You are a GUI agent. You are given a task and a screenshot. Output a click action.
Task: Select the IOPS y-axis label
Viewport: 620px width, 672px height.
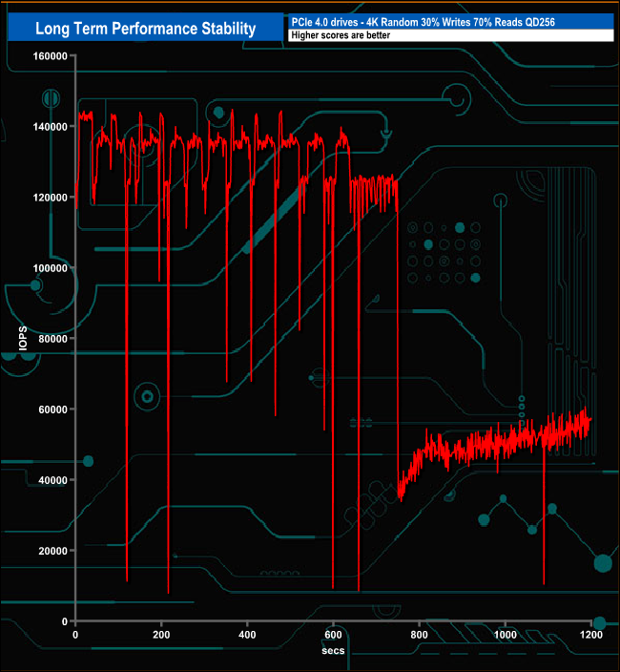click(x=23, y=339)
